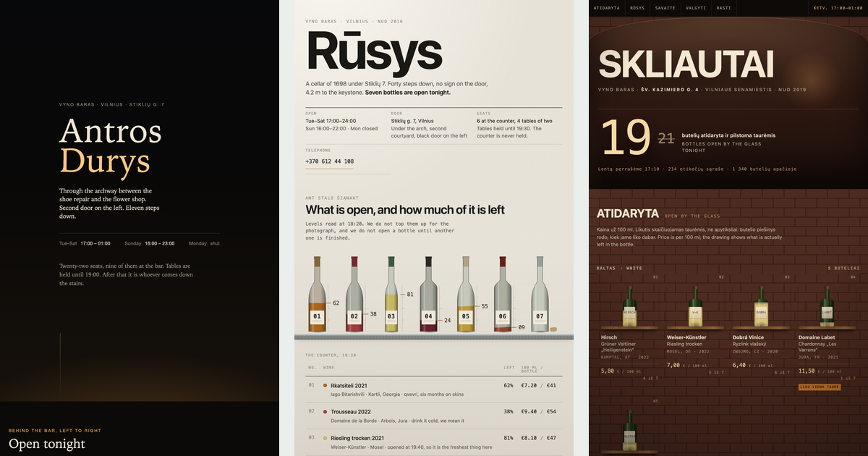Click the Hirsch bottle illustration
The width and height of the screenshot is (868, 456).
click(x=629, y=306)
